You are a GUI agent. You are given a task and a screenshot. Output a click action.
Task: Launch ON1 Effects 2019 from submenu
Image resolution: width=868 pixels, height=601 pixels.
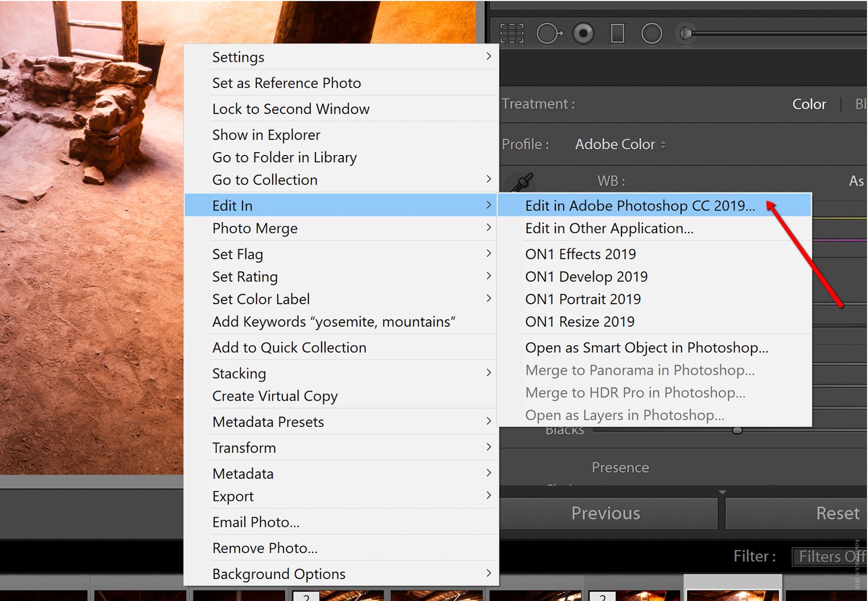pyautogui.click(x=580, y=254)
